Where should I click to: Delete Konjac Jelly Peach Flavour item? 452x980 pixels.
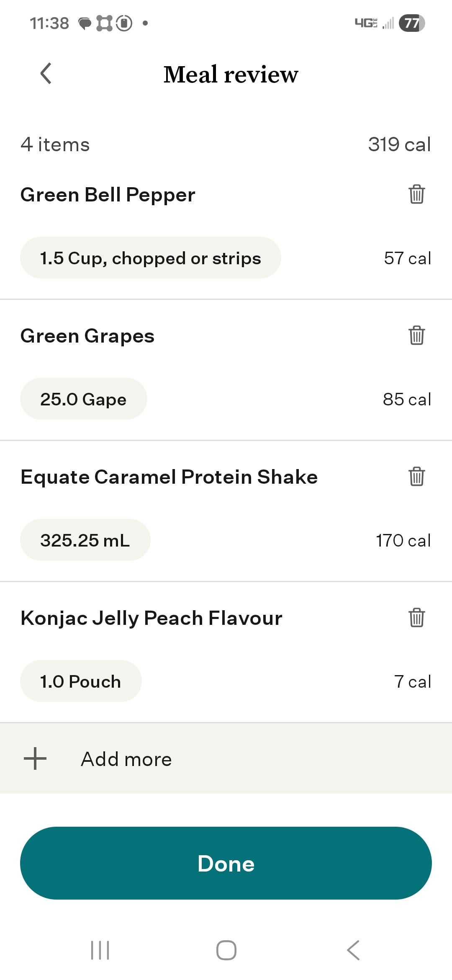coord(416,618)
